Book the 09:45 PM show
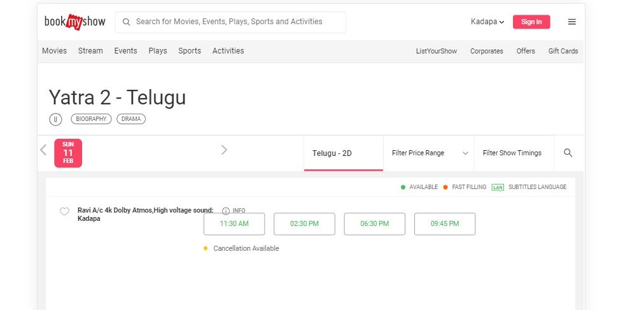This screenshot has width=644, height=310. tap(444, 224)
